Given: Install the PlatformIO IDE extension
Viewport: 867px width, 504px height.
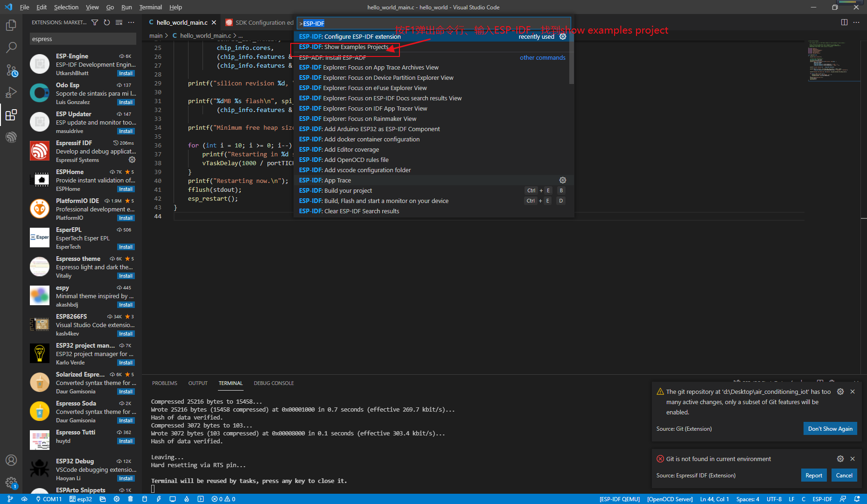Looking at the screenshot, I should tap(126, 218).
